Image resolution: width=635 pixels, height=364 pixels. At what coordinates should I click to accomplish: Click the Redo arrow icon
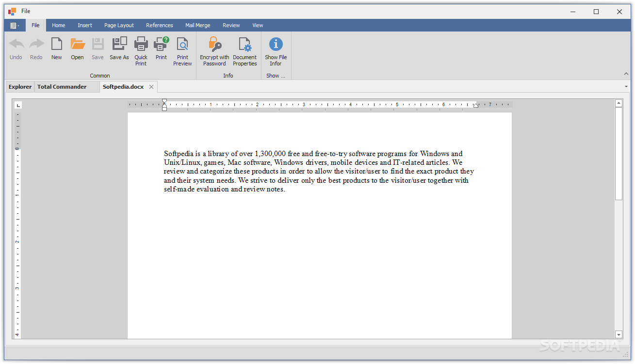[x=36, y=44]
